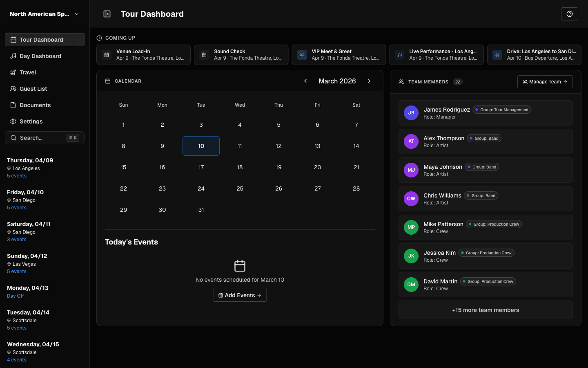588x368 pixels.
Task: Go to previous month with left chevron
Action: (305, 81)
